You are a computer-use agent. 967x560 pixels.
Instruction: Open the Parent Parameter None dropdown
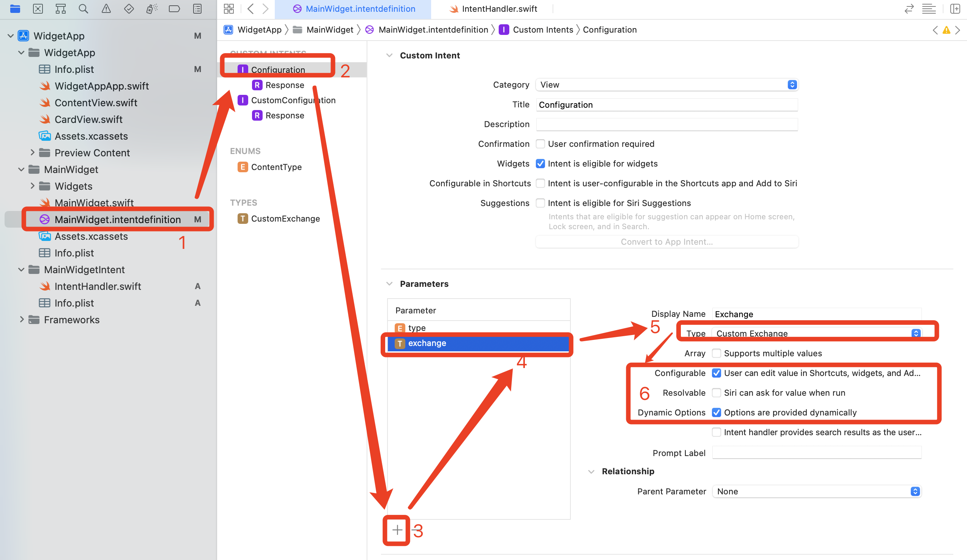(817, 491)
